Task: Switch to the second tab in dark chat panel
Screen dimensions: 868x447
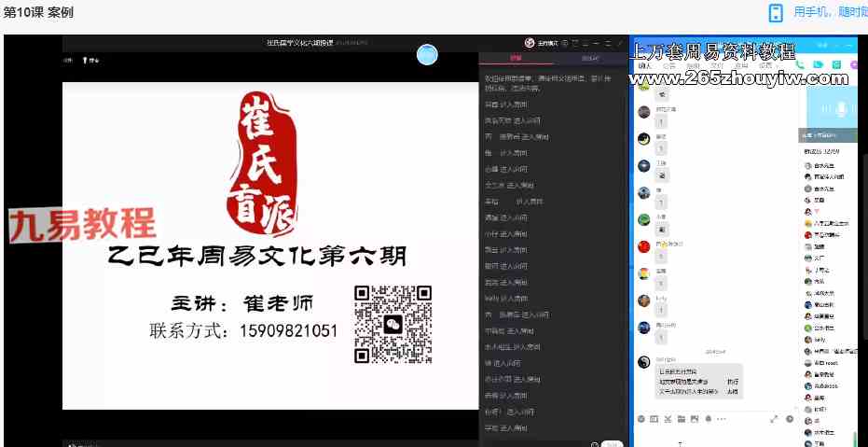Action: 589,58
